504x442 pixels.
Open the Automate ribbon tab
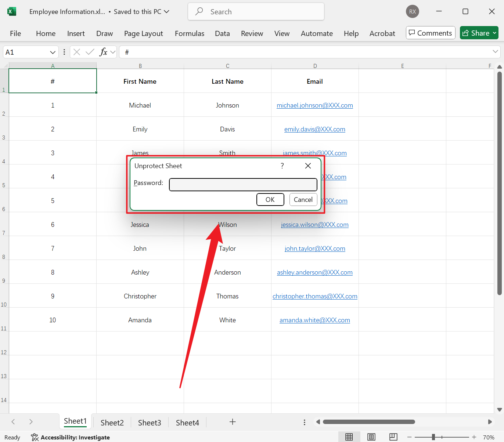316,33
